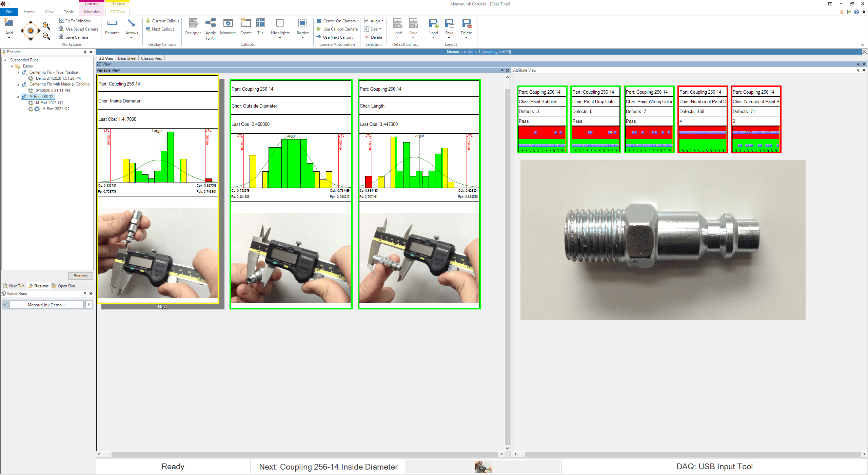Select M-Part-2021-Q1 run
This screenshot has width=868, height=475.
tap(49, 103)
